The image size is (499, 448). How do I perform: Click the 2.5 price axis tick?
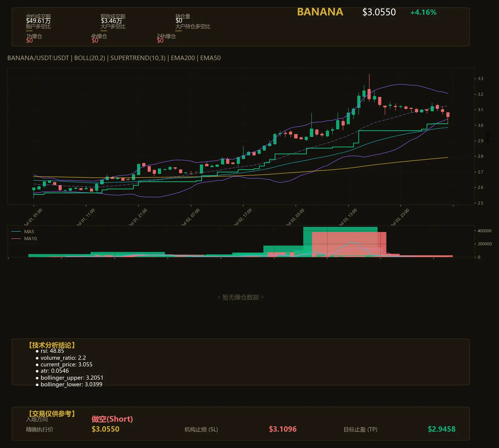480,203
